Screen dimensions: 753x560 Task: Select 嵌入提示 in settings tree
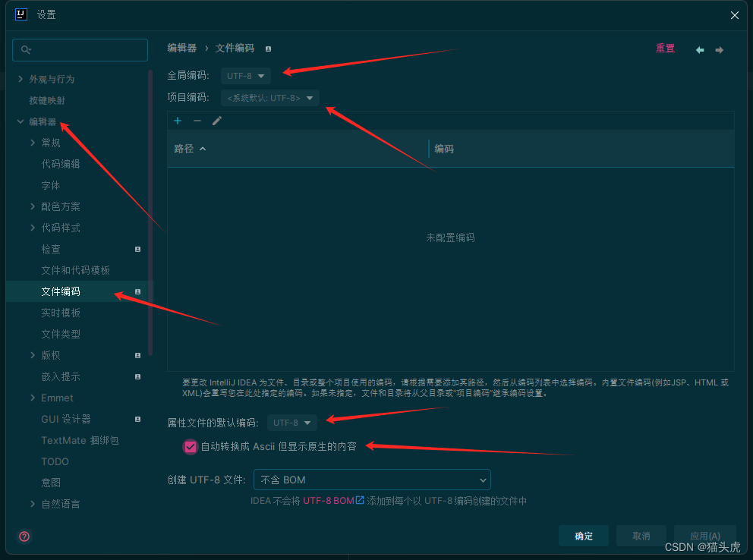(x=61, y=376)
